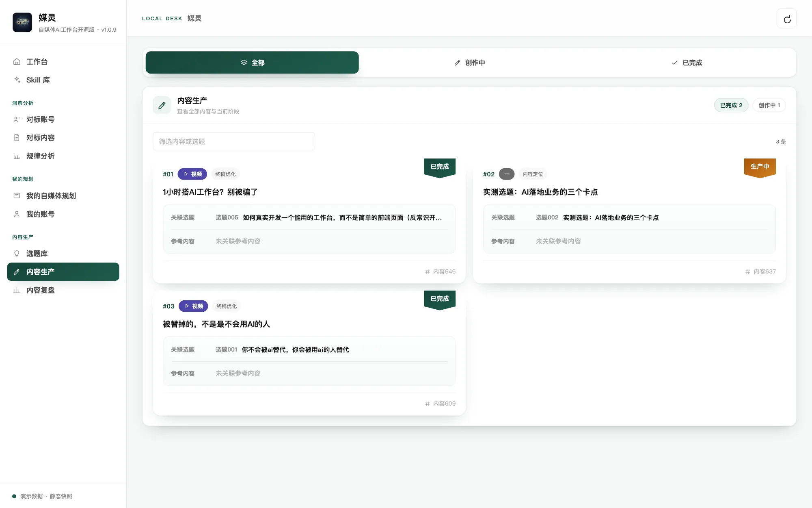Click 内容定位 stage tag on card #02
This screenshot has height=508, width=812.
click(533, 174)
